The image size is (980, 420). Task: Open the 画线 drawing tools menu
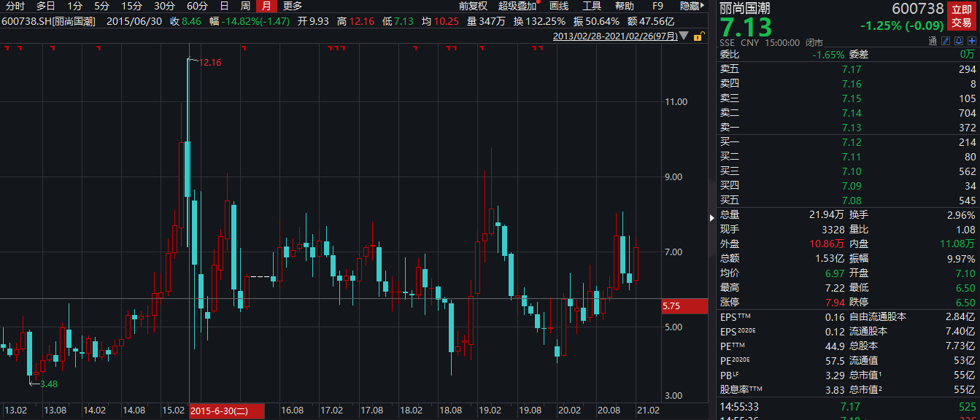click(559, 6)
